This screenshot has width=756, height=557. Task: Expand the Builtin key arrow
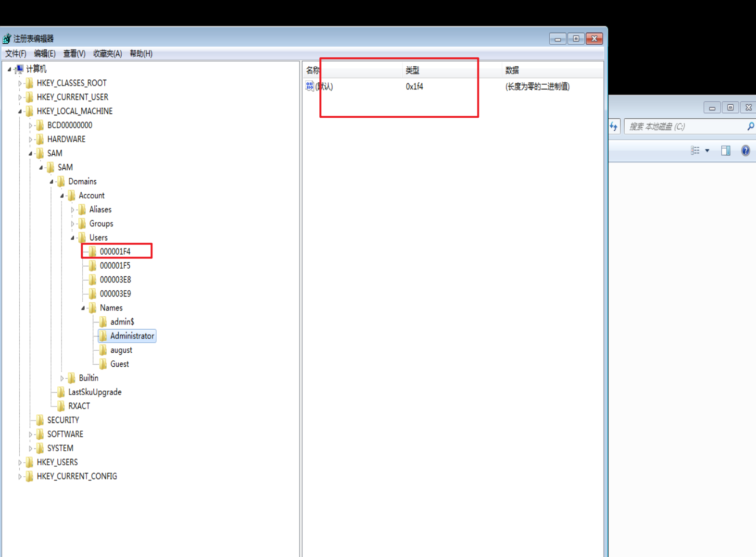click(x=62, y=378)
